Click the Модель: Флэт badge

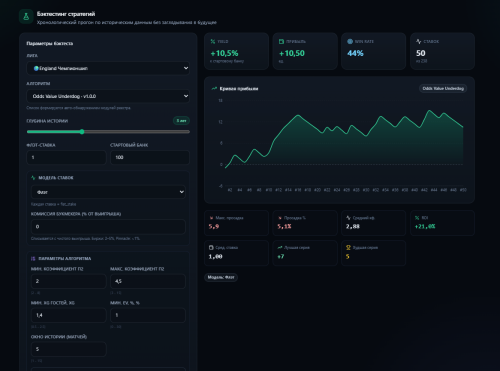pos(221,277)
